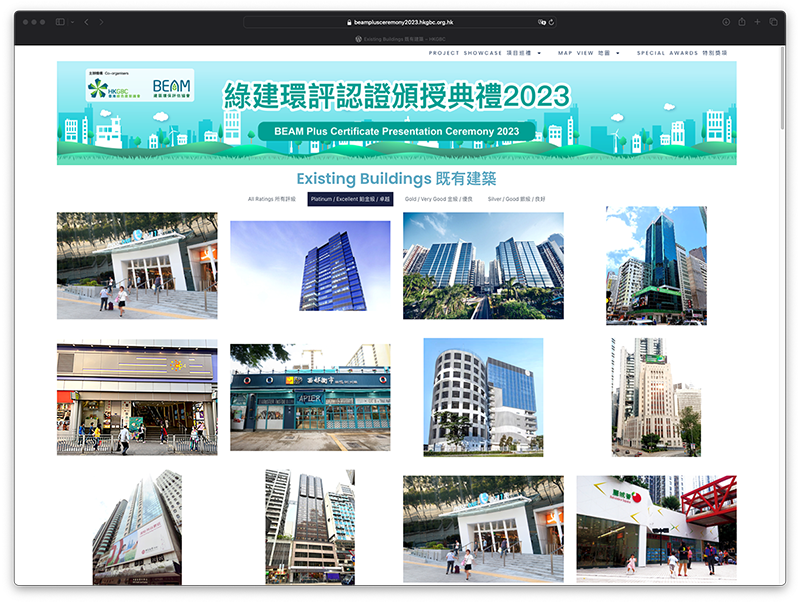Click the HKGBC logo in banner
This screenshot has height=603, width=800.
click(x=114, y=89)
